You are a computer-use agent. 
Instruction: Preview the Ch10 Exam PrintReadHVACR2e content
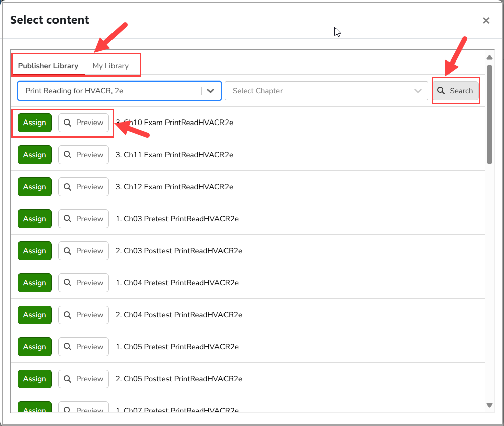coord(83,123)
